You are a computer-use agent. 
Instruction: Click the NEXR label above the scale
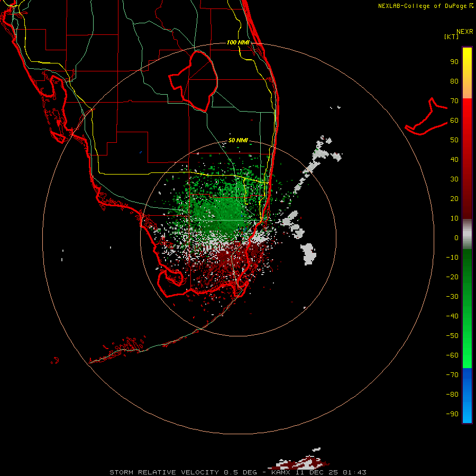pos(465,32)
